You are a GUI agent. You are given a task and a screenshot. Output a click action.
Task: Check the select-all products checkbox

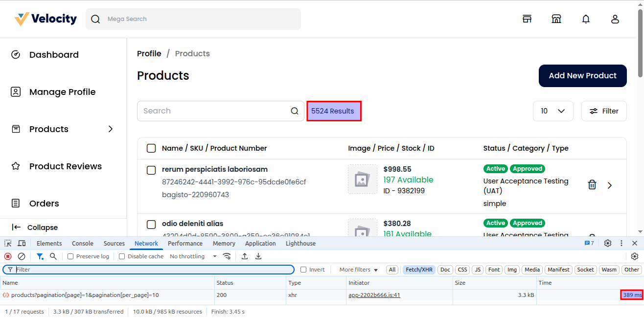(151, 148)
